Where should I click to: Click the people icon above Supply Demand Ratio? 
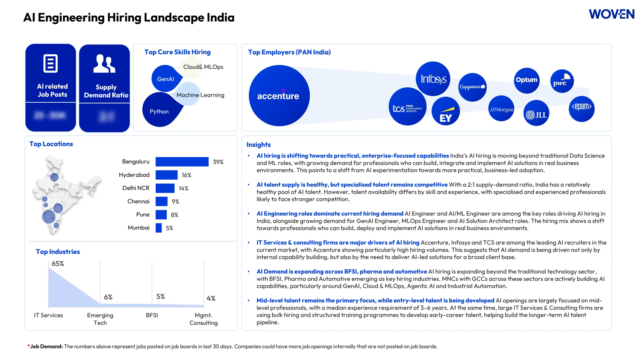click(104, 64)
